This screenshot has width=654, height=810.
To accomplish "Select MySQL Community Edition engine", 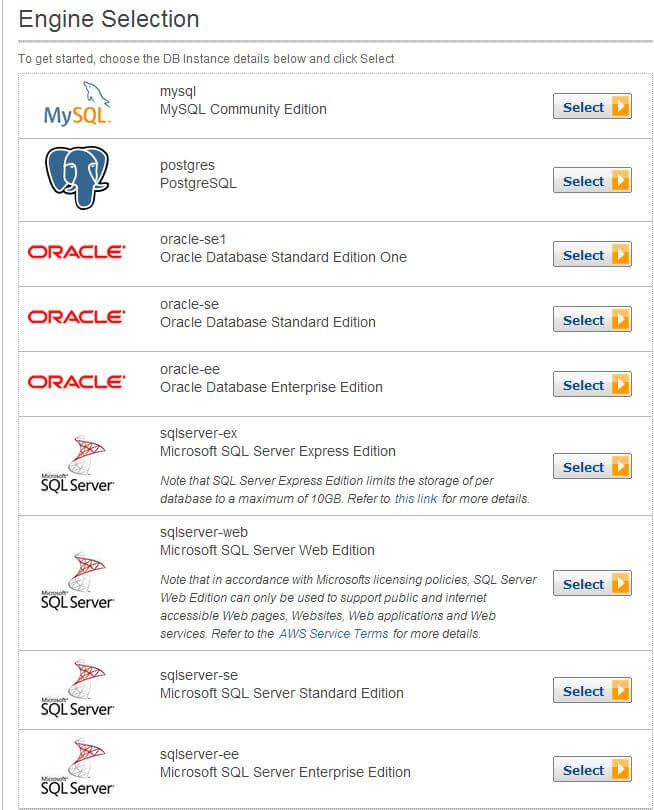I will [592, 107].
